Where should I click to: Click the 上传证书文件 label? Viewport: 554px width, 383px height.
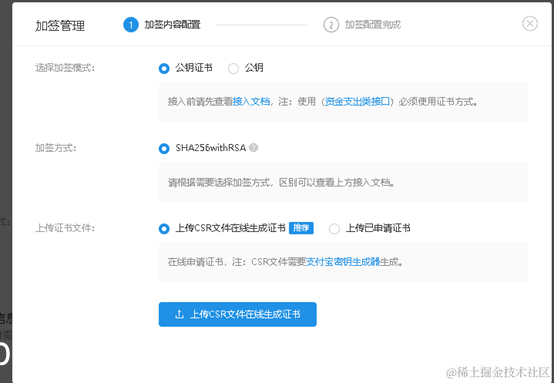click(x=65, y=228)
